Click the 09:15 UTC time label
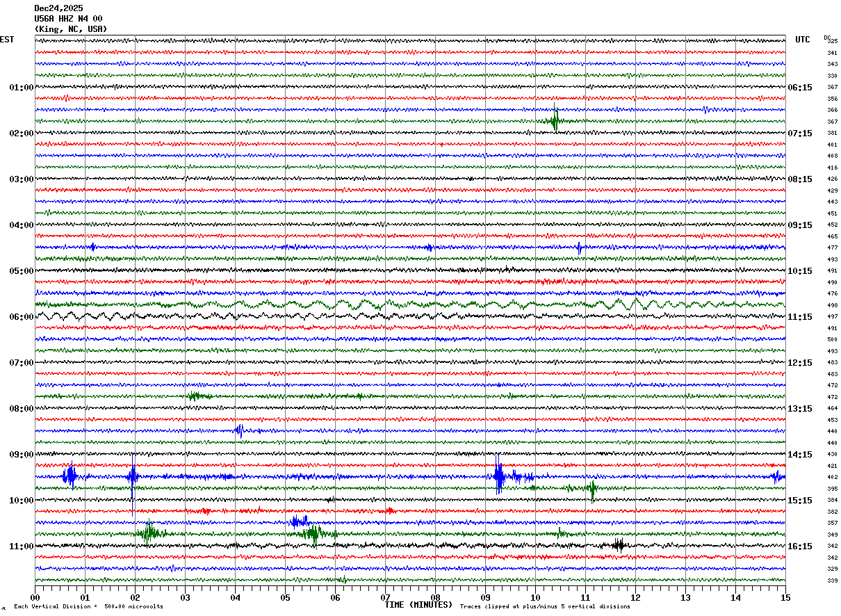The width and height of the screenshot is (841, 616). 800,225
